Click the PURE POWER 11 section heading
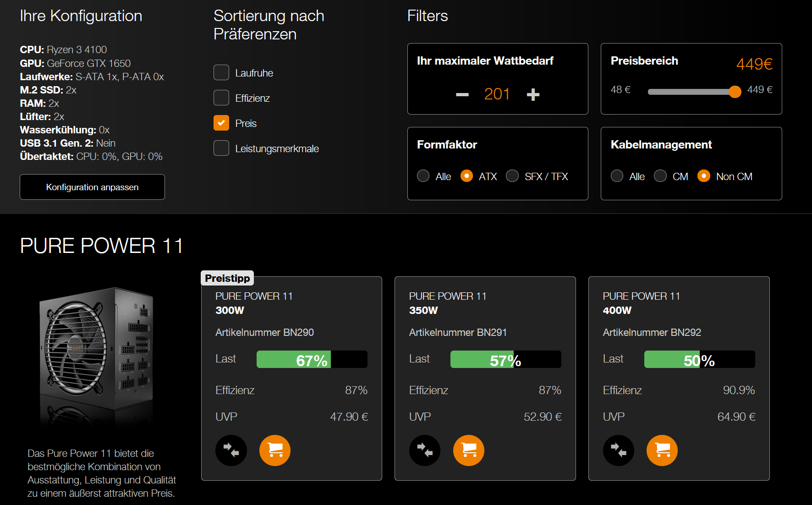Screen dimensions: 812x505 (x=102, y=246)
